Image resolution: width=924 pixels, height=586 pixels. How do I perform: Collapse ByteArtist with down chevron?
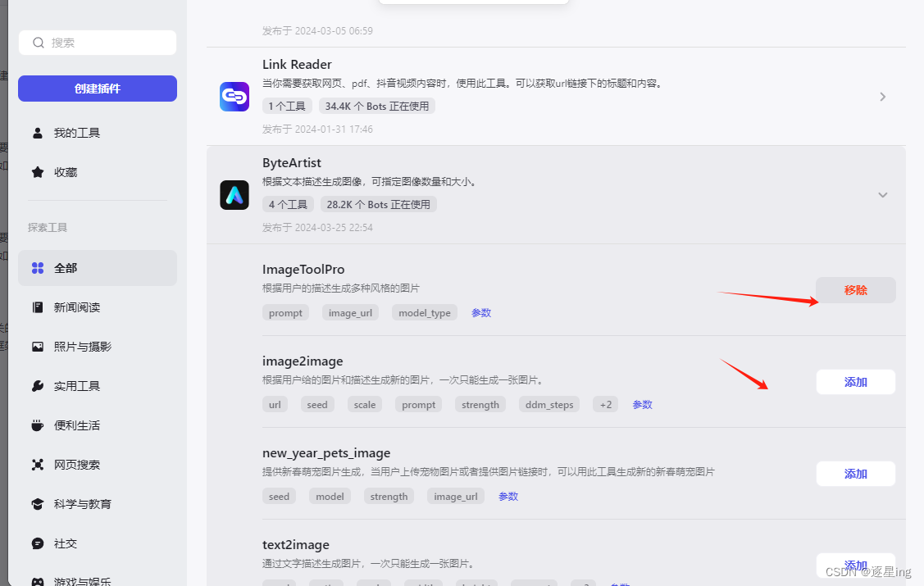[x=883, y=195]
